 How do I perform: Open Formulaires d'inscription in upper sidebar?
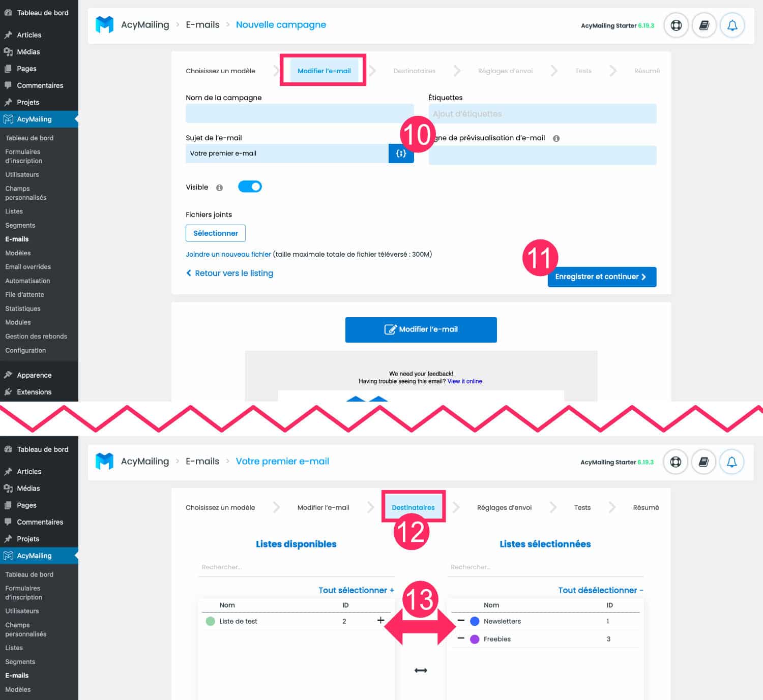[x=23, y=156]
